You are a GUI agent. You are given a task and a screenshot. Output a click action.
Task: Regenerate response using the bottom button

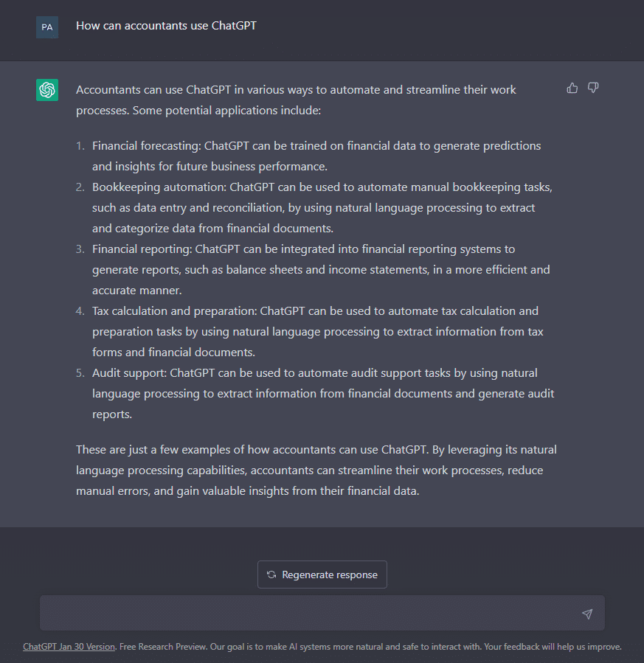322,575
